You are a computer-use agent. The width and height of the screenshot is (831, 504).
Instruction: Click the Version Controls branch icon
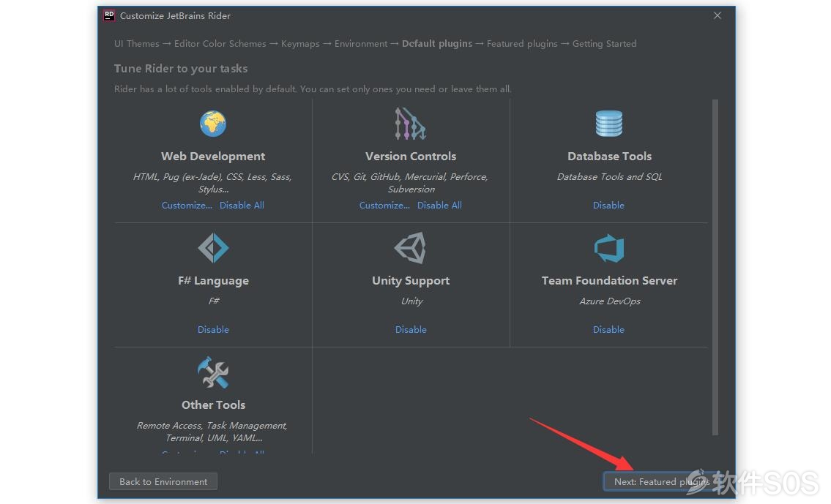(x=410, y=124)
